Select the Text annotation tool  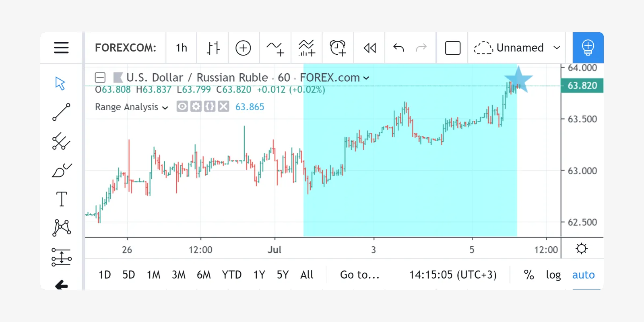[61, 199]
